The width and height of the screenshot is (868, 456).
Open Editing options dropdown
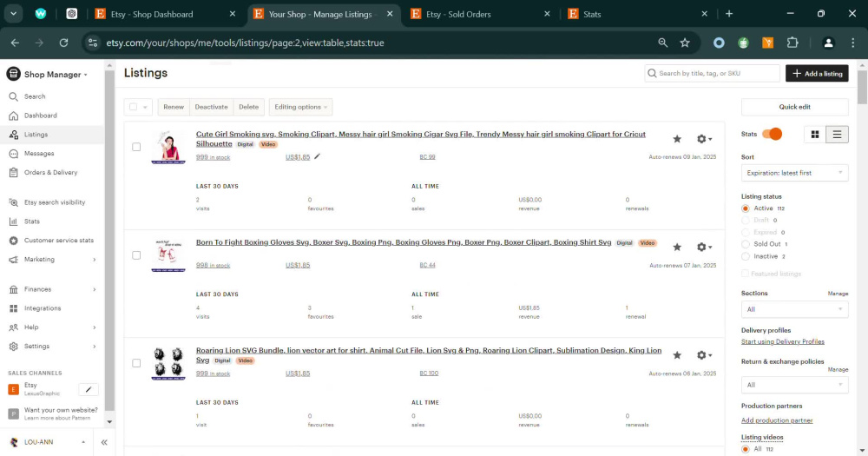tap(300, 107)
